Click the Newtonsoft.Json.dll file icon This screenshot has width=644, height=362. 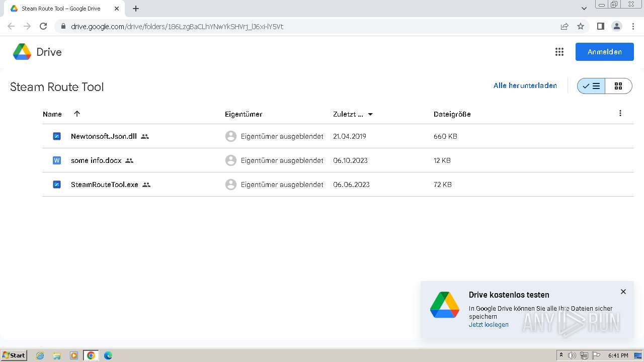point(57,136)
